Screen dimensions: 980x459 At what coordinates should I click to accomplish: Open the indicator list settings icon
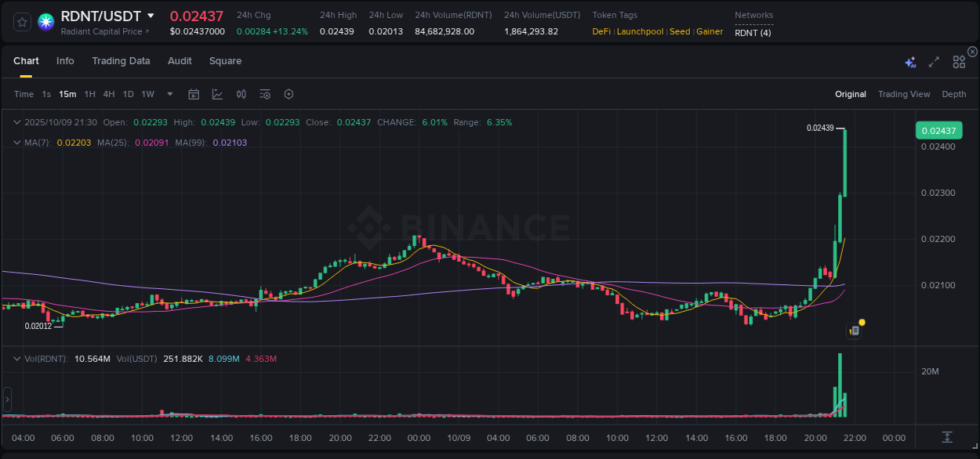click(x=265, y=94)
